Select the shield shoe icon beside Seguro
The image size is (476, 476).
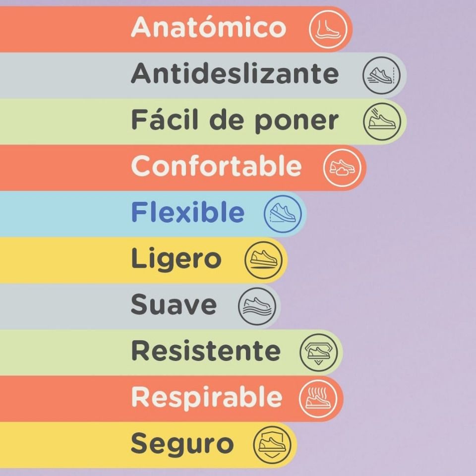pos(272,445)
